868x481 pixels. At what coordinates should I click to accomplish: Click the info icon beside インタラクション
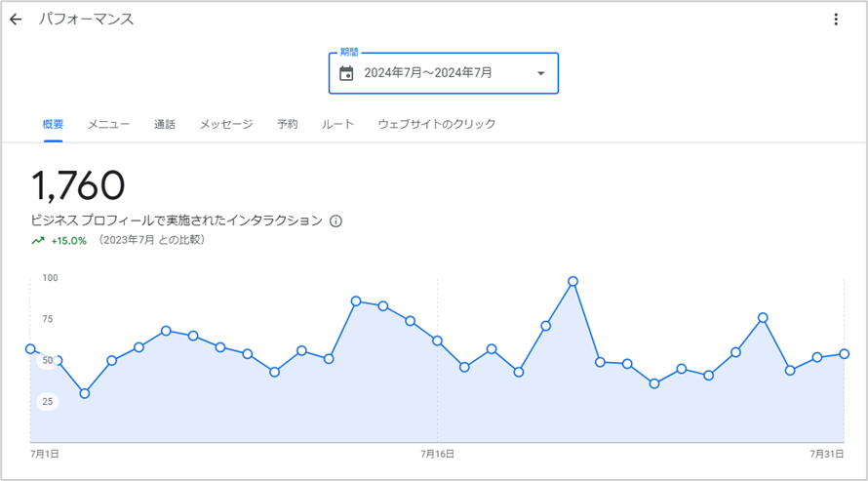[x=336, y=220]
